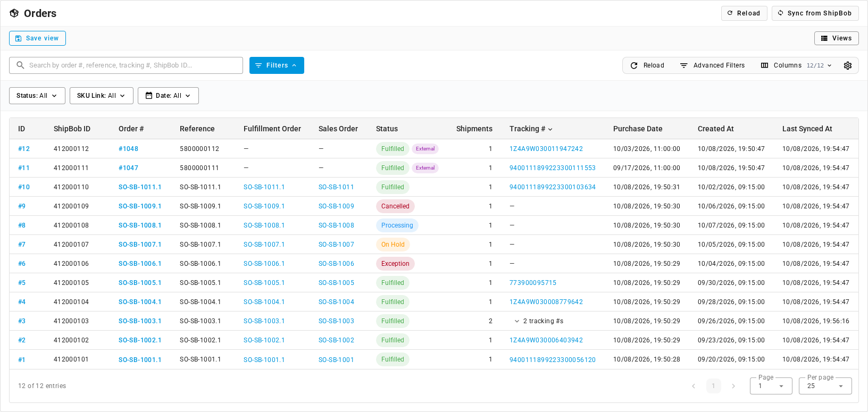Open Advanced Filters

tap(712, 65)
